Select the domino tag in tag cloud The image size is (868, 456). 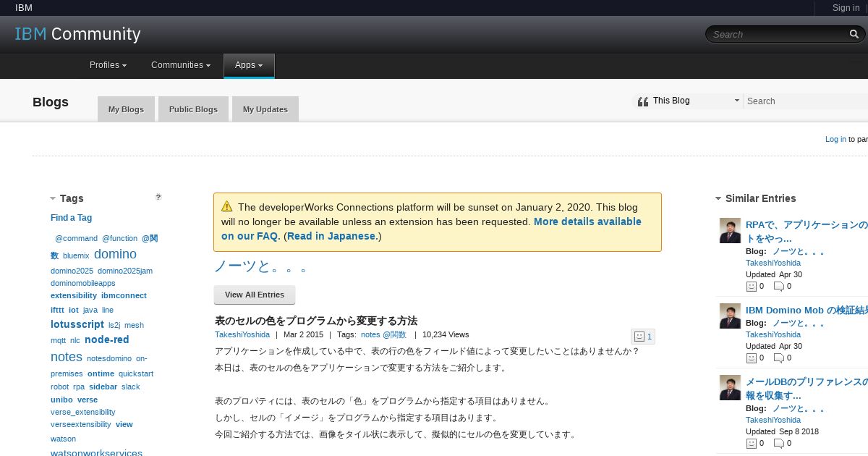[115, 254]
